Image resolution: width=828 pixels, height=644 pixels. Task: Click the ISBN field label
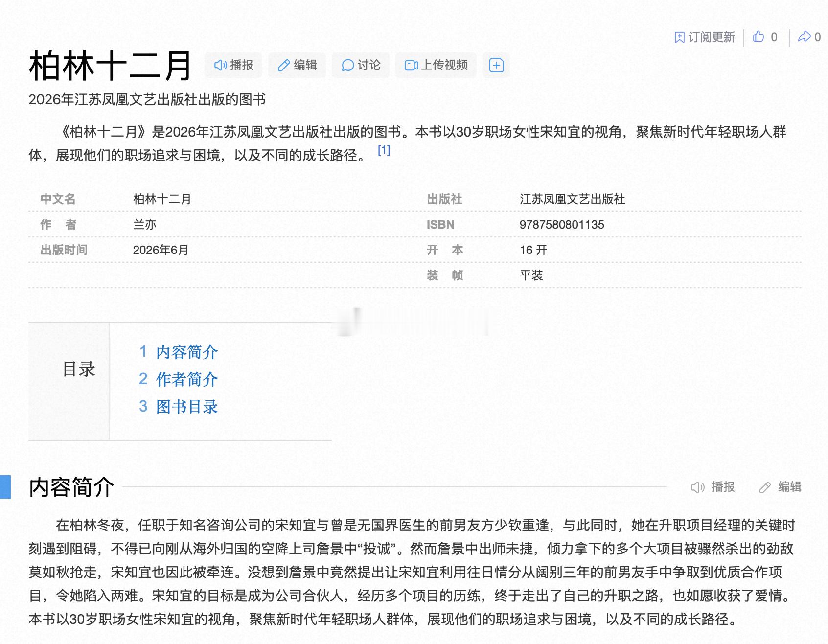click(x=440, y=225)
